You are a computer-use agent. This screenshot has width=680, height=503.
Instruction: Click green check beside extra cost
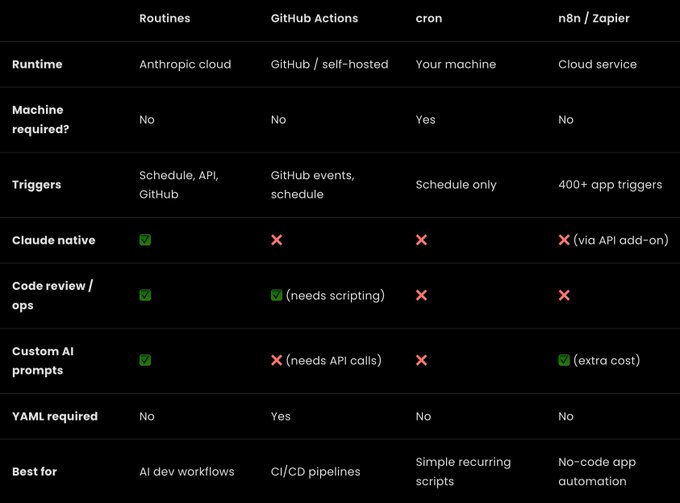click(x=564, y=360)
